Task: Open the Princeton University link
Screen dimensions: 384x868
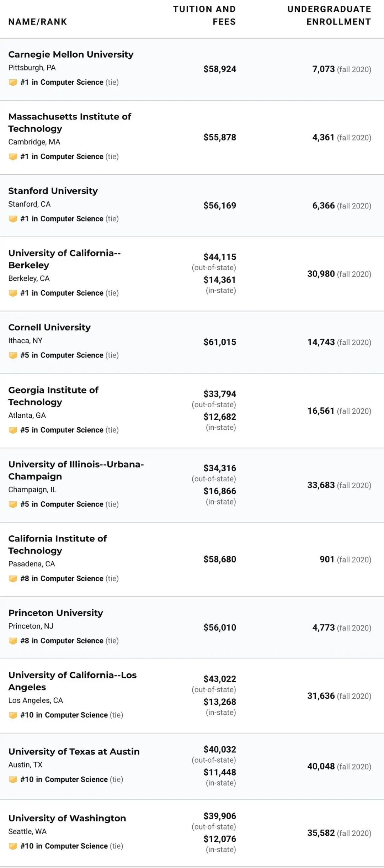Action: [55, 613]
